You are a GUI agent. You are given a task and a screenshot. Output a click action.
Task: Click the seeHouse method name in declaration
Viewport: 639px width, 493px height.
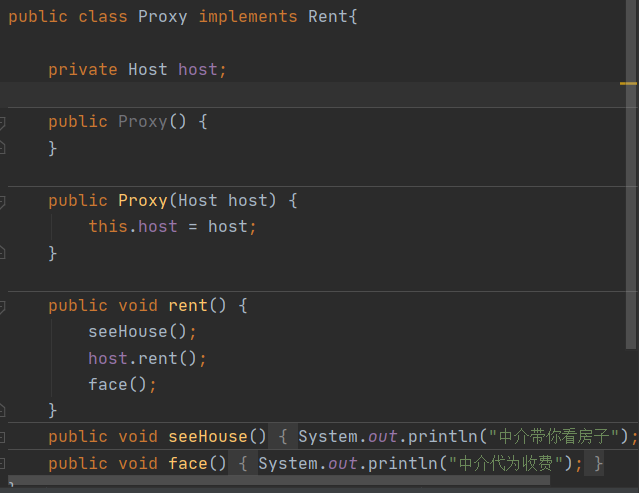(x=208, y=437)
